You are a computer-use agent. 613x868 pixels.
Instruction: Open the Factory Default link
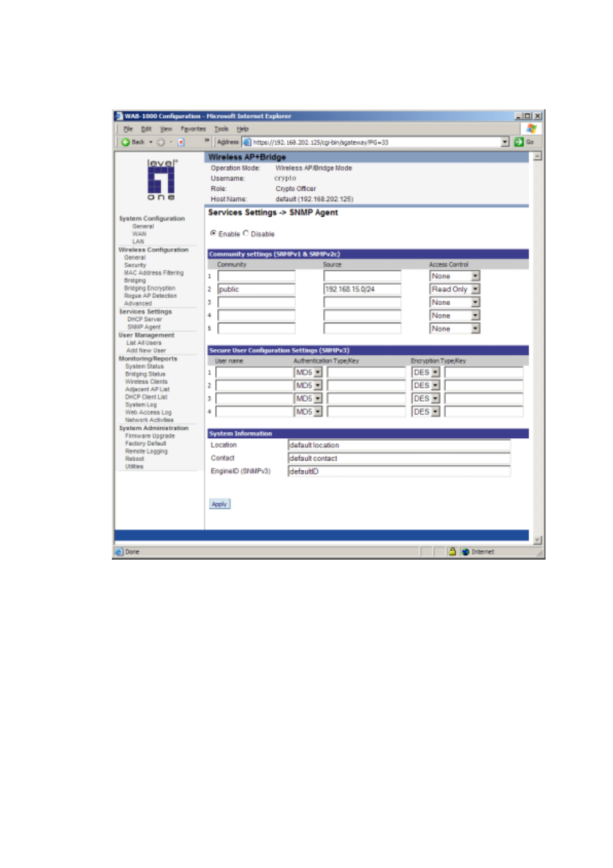145,444
